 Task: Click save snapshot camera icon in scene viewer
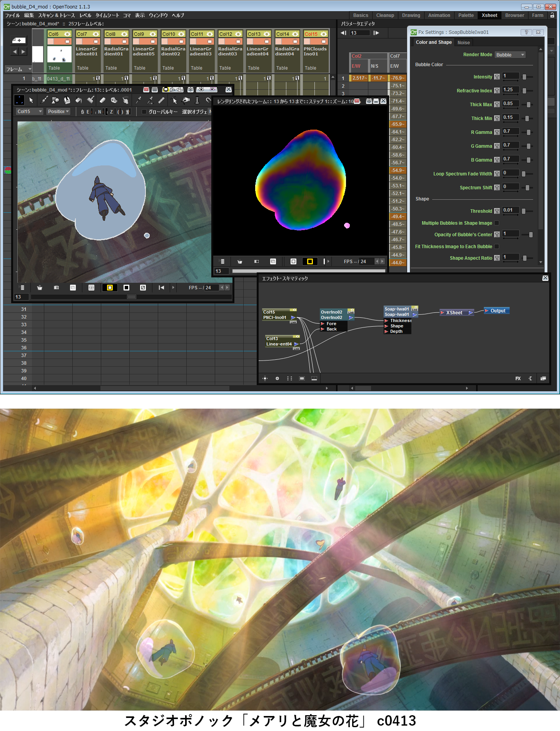click(x=56, y=288)
